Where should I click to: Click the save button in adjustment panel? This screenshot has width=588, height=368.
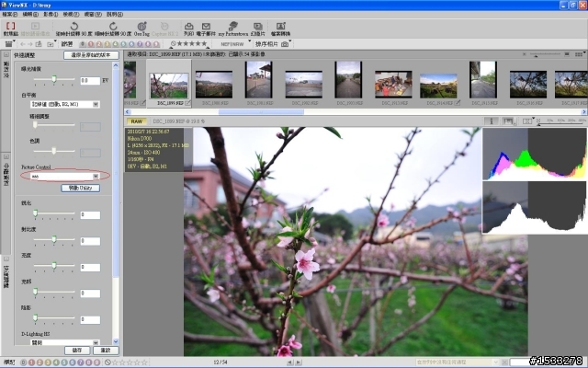click(77, 350)
